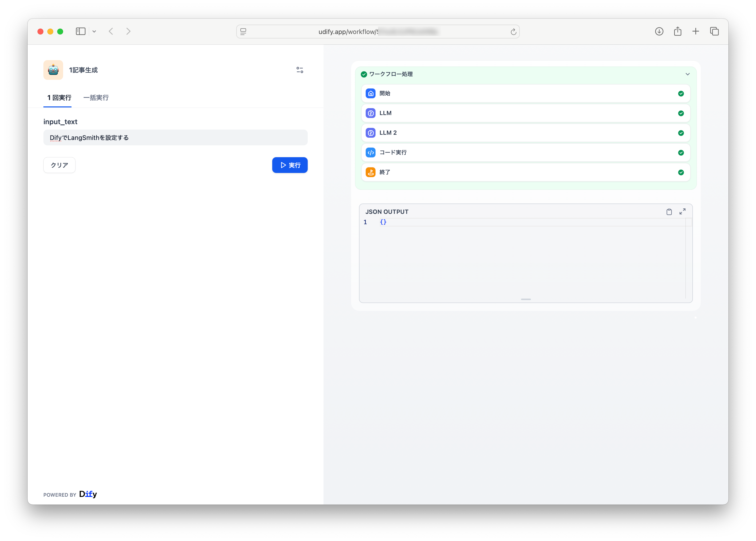
Task: Open the 開始 node in the workflow list
Action: tap(525, 94)
